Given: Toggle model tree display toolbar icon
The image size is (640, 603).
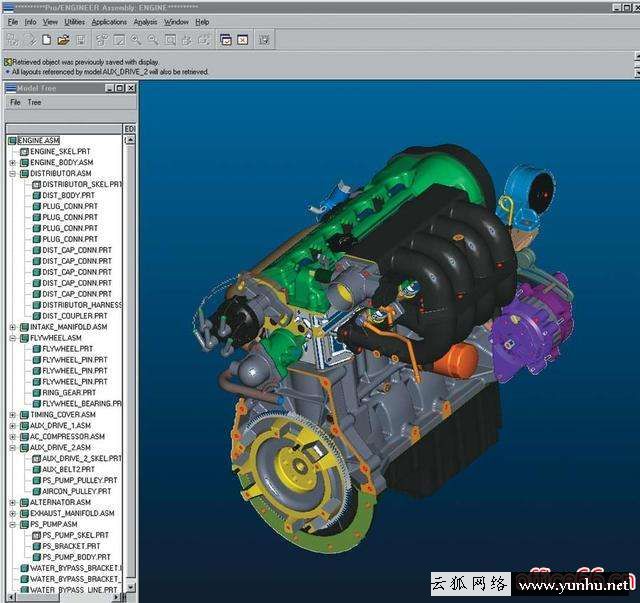Looking at the screenshot, I should click(x=264, y=40).
